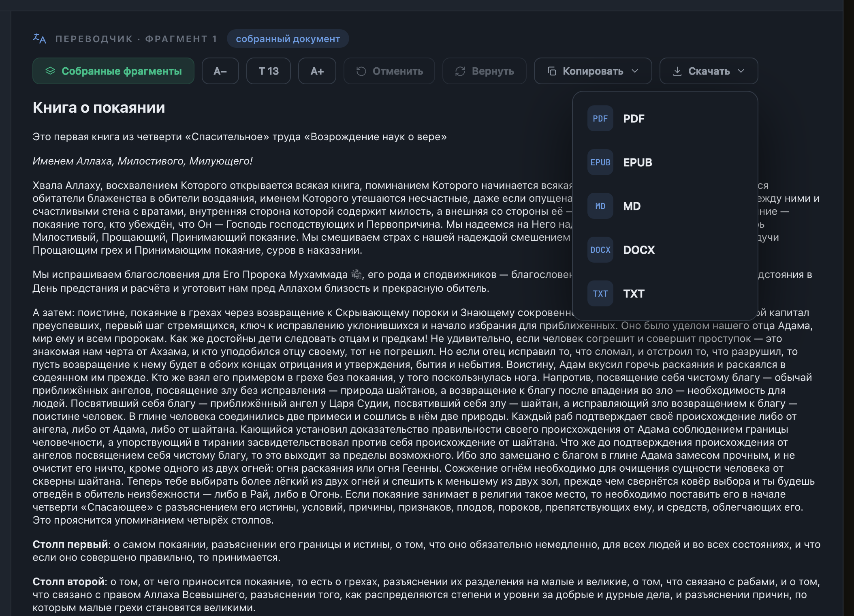Click the DOCX format badge icon

point(600,250)
